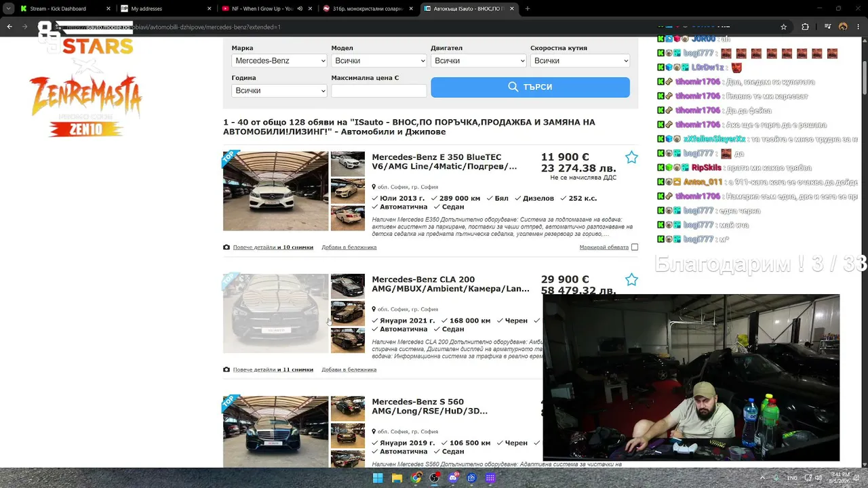Open the white E 350 main photo
The width and height of the screenshot is (868, 488).
(x=276, y=191)
